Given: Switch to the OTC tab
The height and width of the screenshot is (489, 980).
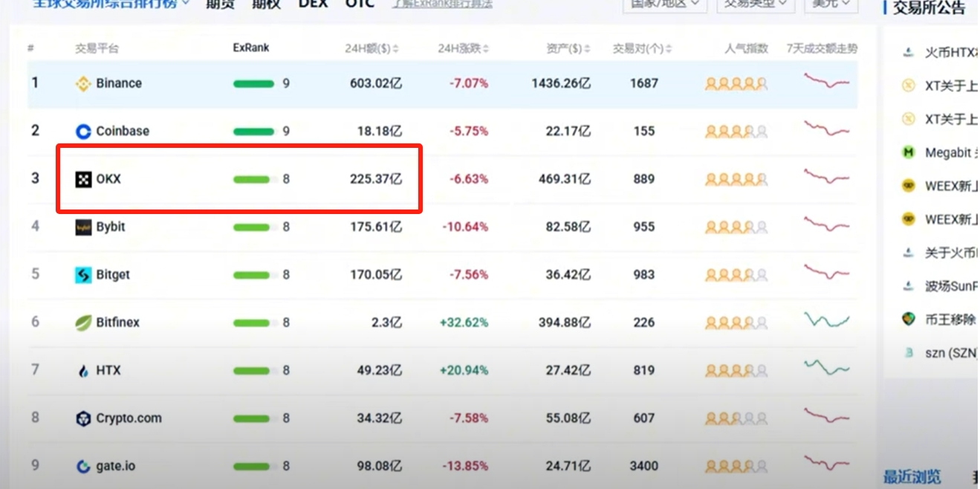Looking at the screenshot, I should pos(360,4).
